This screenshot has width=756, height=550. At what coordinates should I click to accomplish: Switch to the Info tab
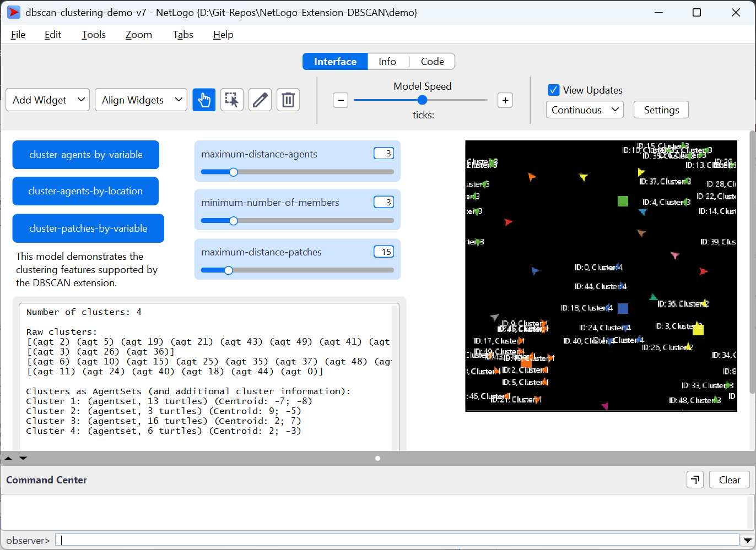tap(387, 61)
